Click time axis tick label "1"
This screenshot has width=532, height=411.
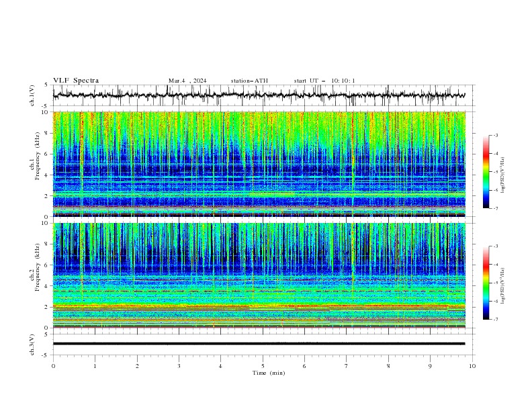[95, 366]
